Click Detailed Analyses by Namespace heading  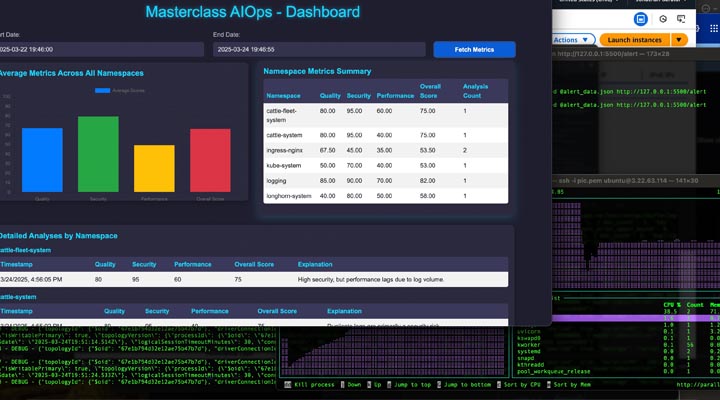59,236
